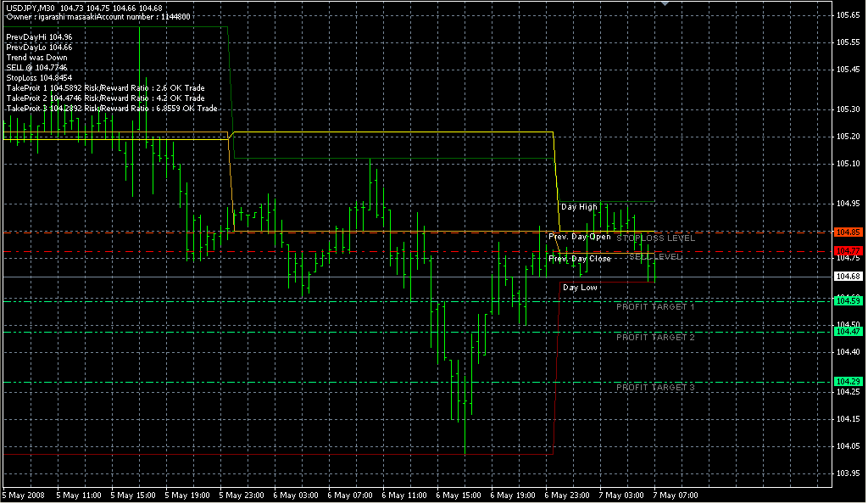
Task: Select the white 104.68 current price tag
Action: coord(848,277)
